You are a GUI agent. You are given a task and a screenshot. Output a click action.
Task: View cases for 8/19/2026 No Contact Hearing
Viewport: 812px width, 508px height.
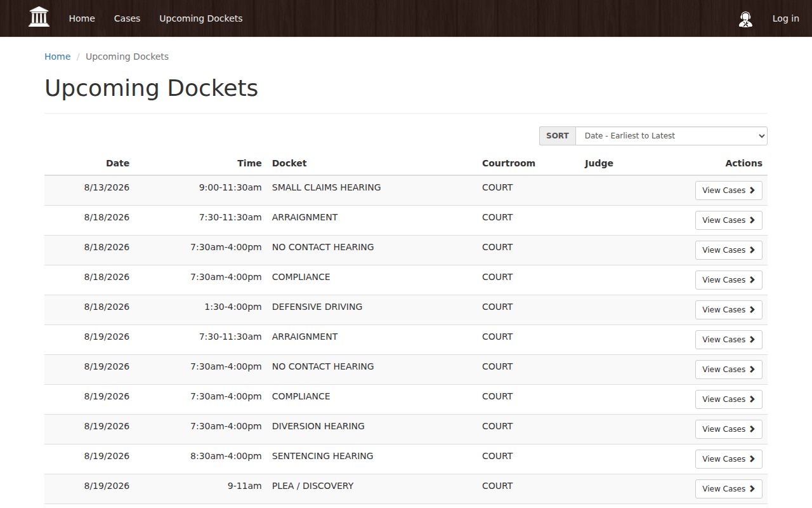[x=728, y=370]
